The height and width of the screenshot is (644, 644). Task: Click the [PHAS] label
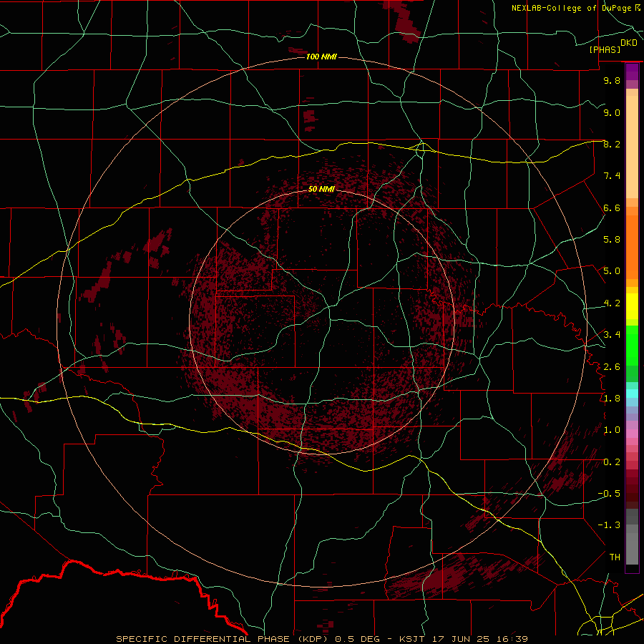605,49
